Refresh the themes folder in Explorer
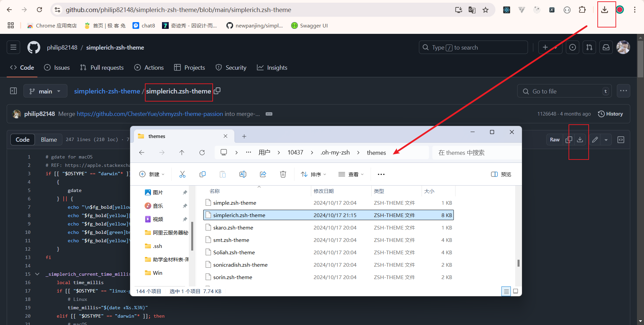Viewport: 644px width, 325px height. click(x=202, y=152)
